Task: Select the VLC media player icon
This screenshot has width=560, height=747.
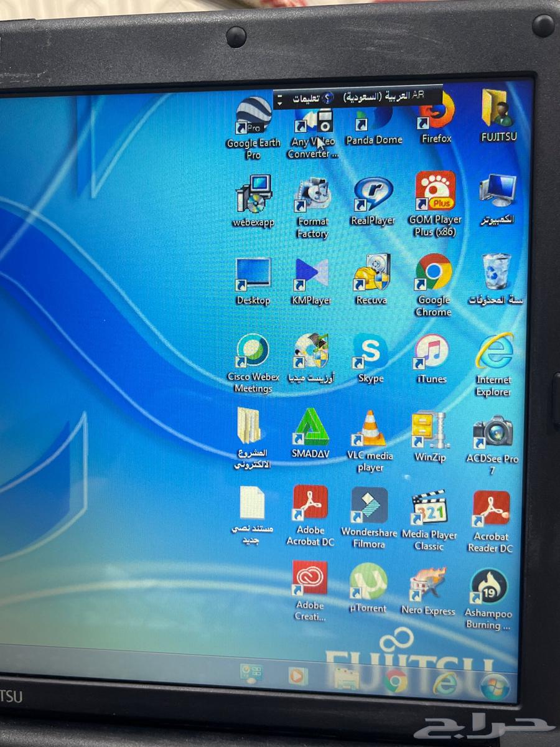Action: click(370, 441)
